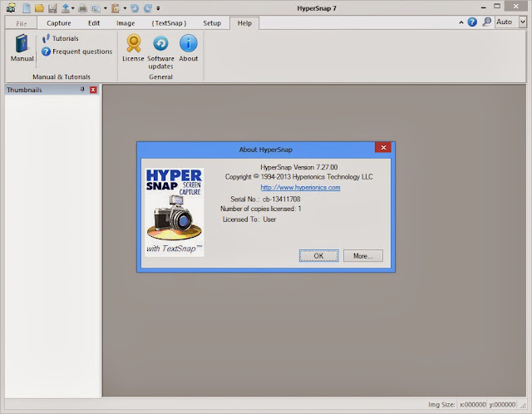Viewport: 532px width, 414px height.
Task: Open the File menu tab
Action: [x=21, y=23]
